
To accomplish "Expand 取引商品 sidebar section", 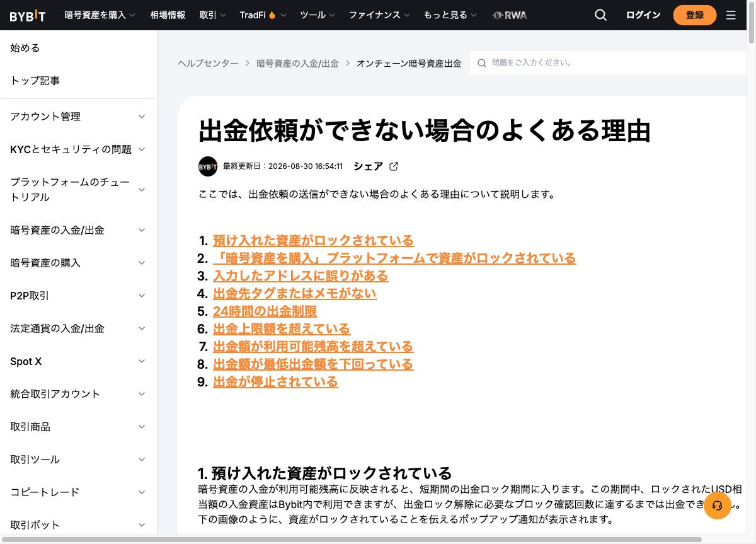I will click(78, 427).
